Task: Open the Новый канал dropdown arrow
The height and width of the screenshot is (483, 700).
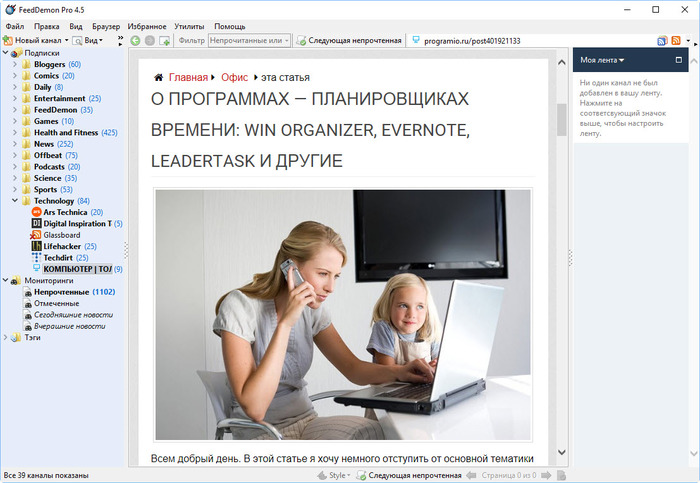Action: (x=67, y=41)
